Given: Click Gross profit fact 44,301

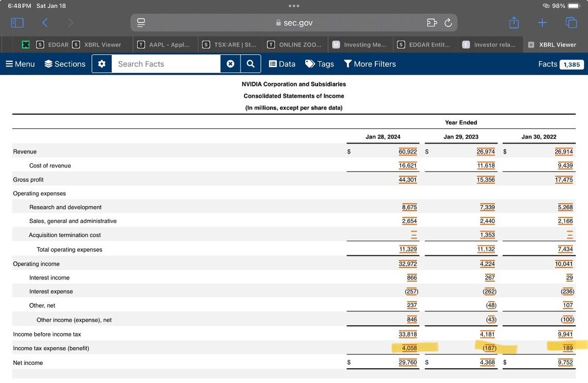Looking at the screenshot, I should point(407,179).
